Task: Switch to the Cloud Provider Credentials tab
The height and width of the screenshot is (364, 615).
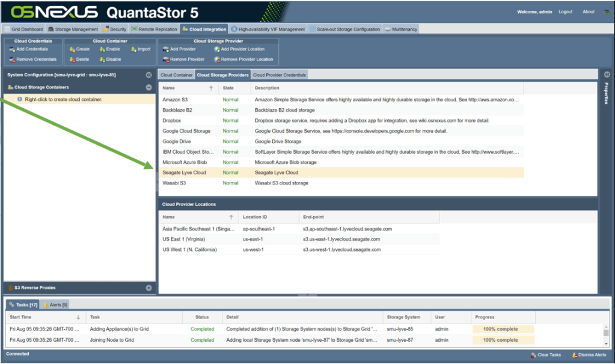Action: pyautogui.click(x=279, y=75)
